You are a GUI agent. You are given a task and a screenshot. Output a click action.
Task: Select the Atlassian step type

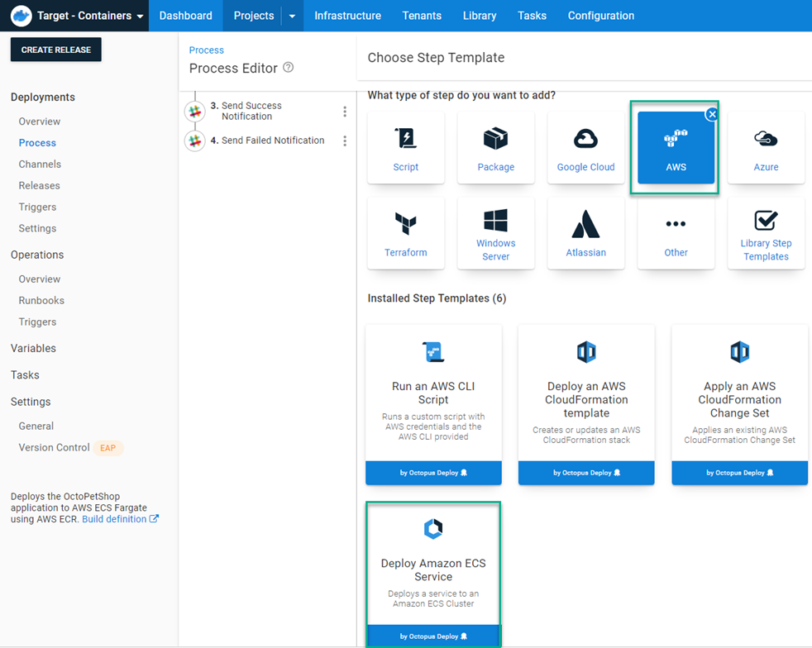(585, 233)
